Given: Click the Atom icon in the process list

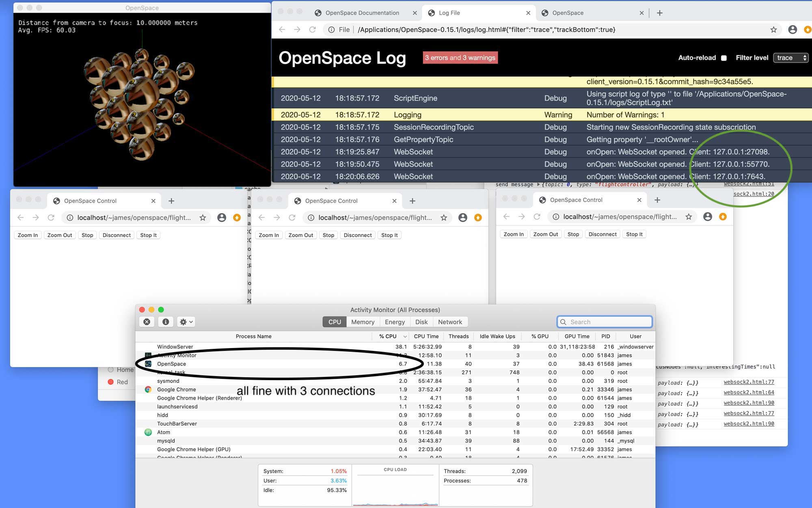Looking at the screenshot, I should (148, 432).
